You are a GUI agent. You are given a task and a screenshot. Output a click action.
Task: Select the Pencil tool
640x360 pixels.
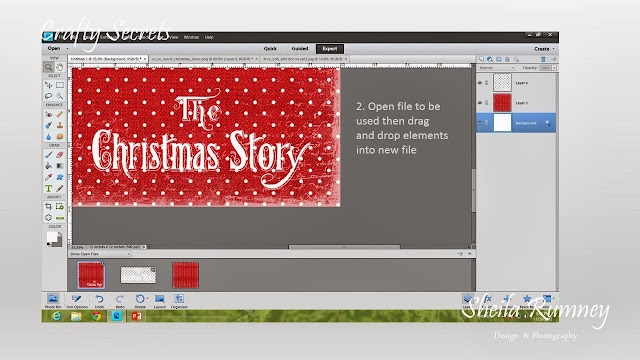click(x=60, y=188)
